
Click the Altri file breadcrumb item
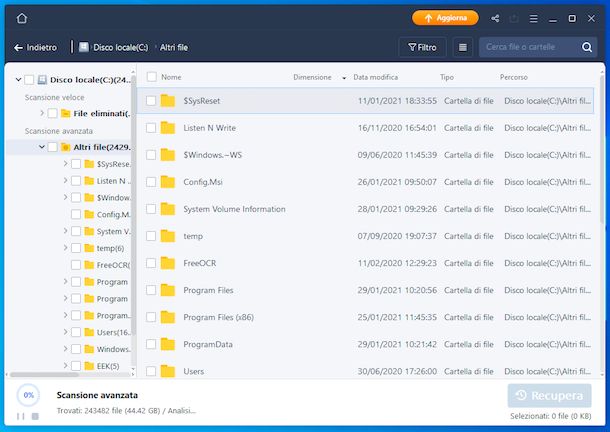[174, 47]
